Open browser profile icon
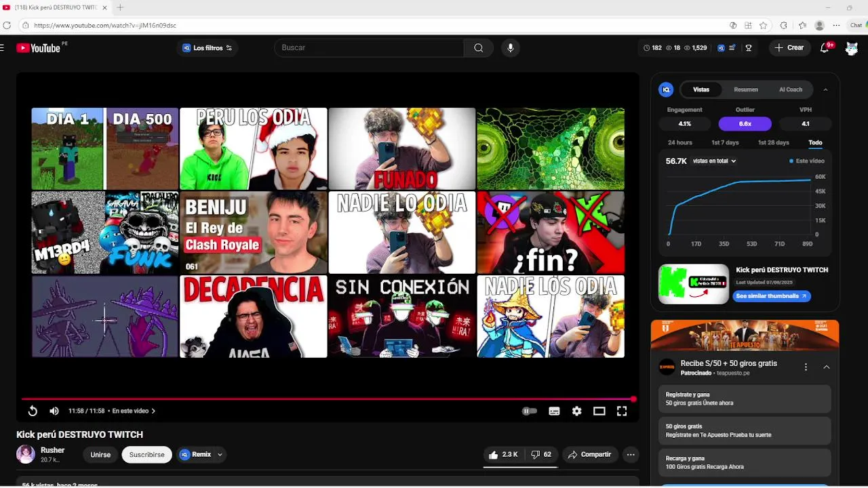Viewport: 868px width, 488px height. 820,25
